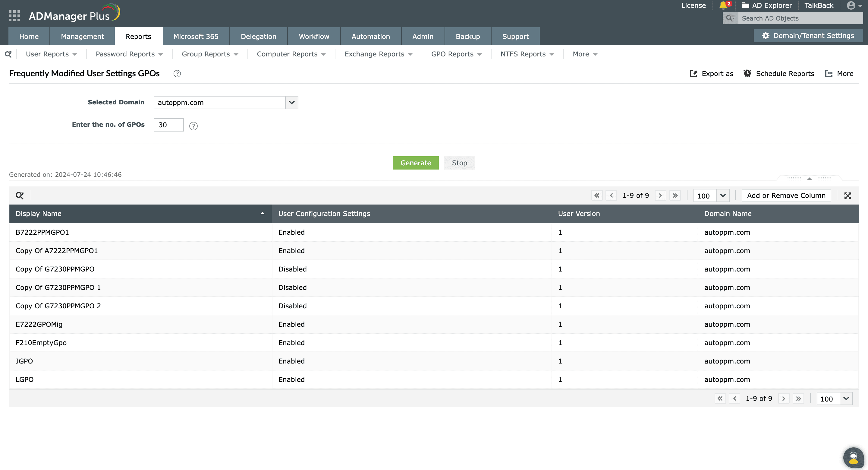868x470 pixels.
Task: Click the reports search icon in submenu bar
Action: [x=8, y=54]
